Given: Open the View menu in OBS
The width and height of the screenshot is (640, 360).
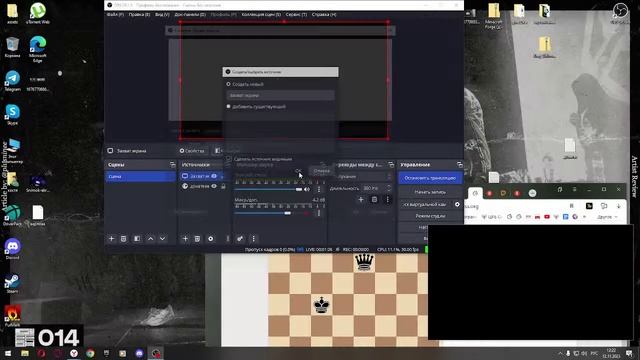Looking at the screenshot, I should pos(162,15).
